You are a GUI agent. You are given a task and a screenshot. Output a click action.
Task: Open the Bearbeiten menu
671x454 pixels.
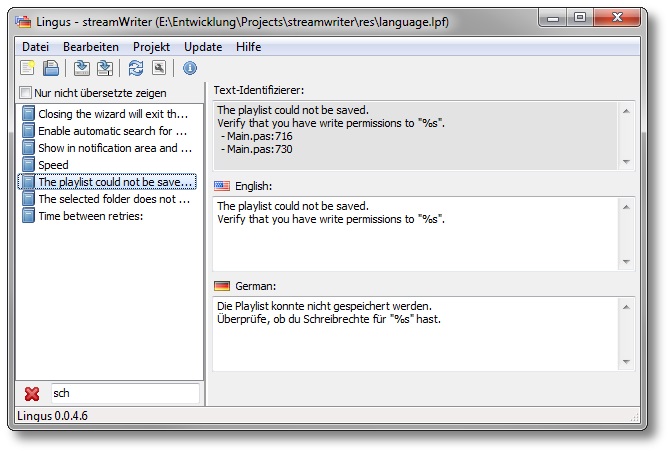[91, 47]
